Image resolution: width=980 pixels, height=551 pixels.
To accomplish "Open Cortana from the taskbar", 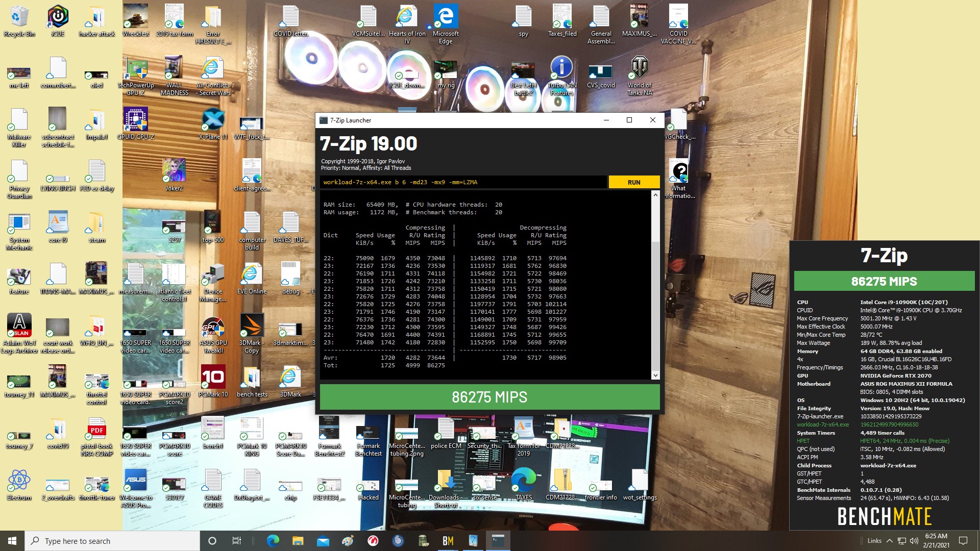I will [x=212, y=541].
